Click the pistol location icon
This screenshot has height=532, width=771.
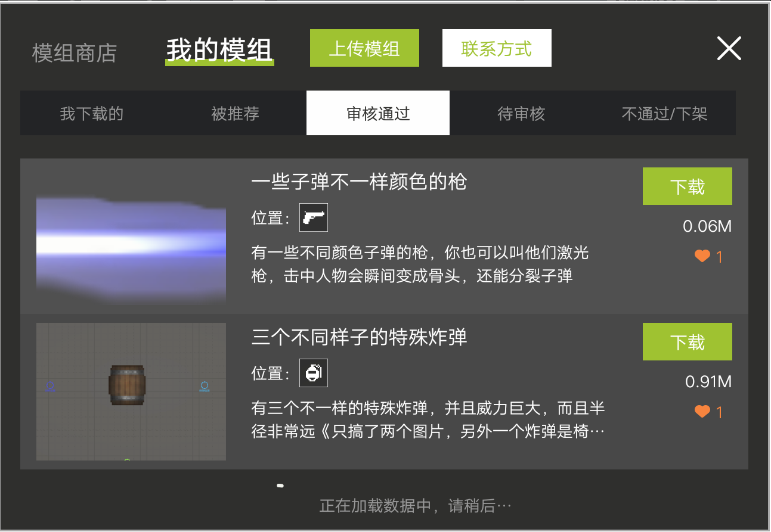click(x=314, y=217)
